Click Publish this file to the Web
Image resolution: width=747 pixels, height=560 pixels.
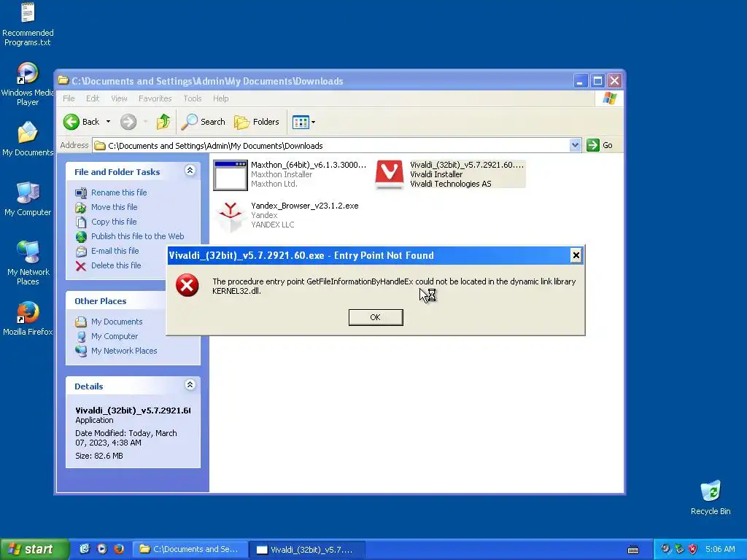138,236
